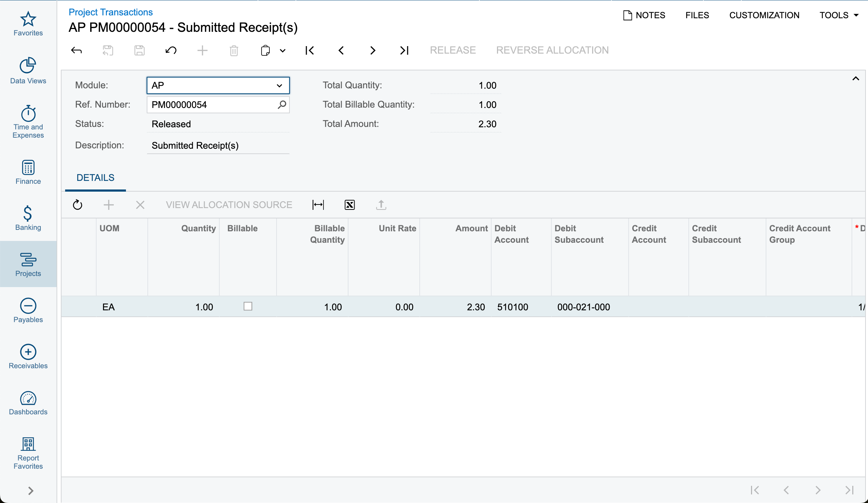Viewport: 868px width, 503px height.
Task: Click the Amount column header
Action: pyautogui.click(x=455, y=257)
